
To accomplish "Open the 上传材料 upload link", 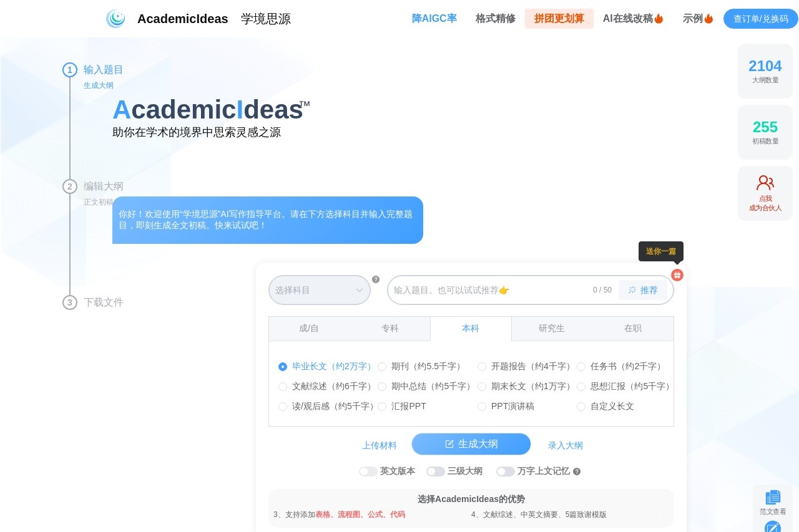I will (379, 445).
